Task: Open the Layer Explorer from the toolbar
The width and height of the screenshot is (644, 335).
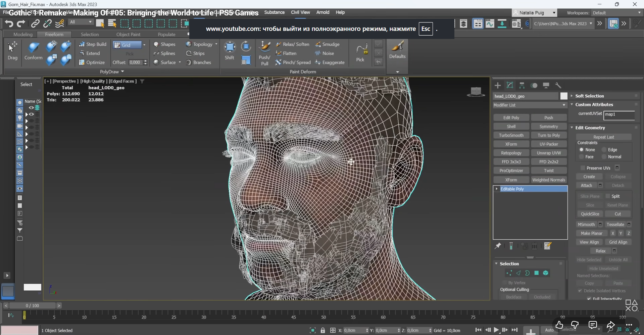Action: (463, 23)
